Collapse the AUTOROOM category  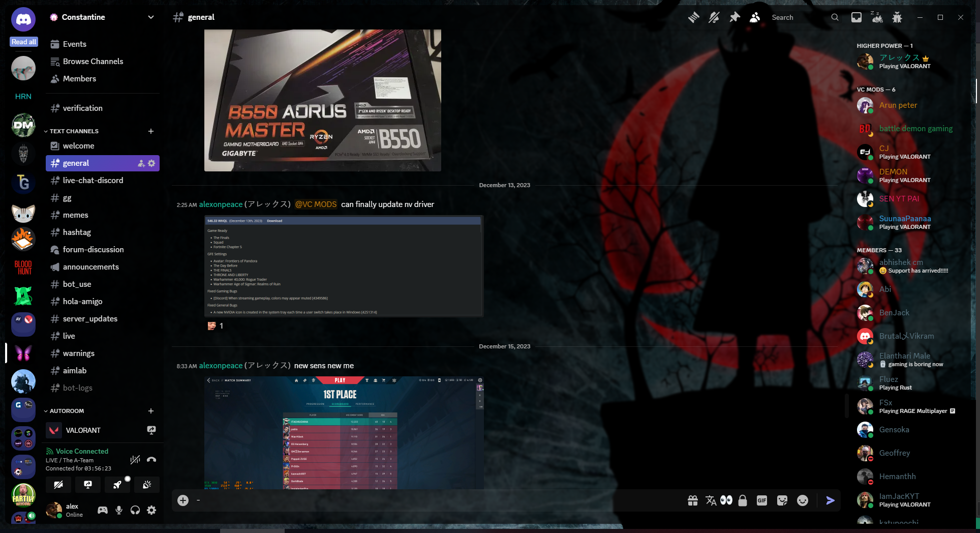(x=64, y=411)
